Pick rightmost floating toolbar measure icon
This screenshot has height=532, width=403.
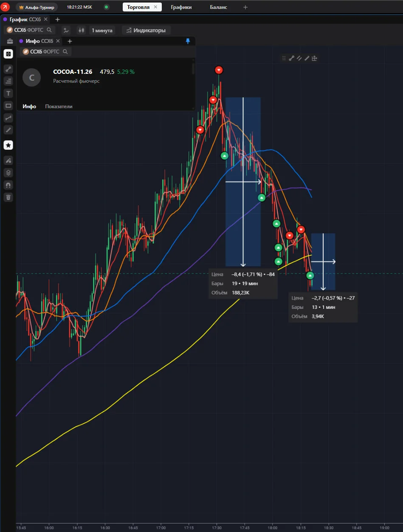tap(315, 59)
